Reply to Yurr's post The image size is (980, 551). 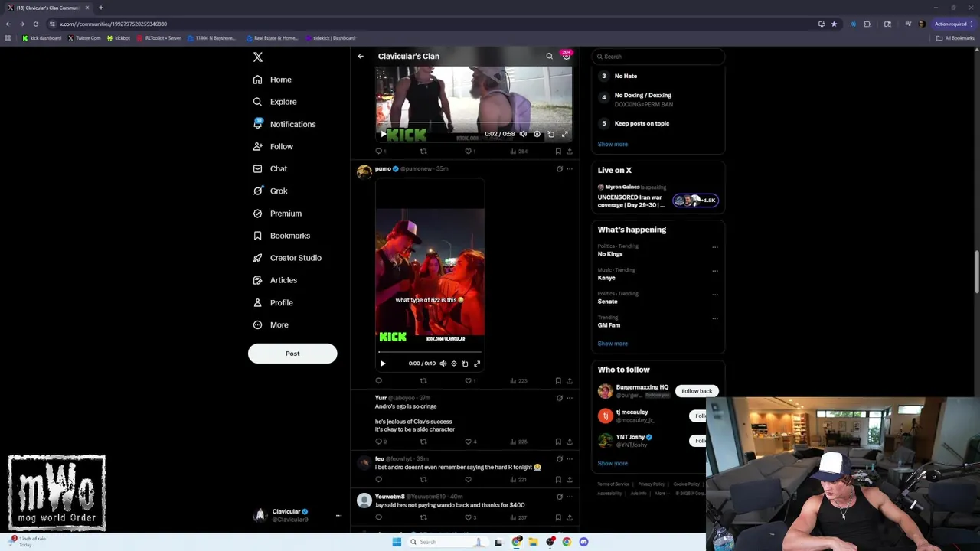coord(378,442)
